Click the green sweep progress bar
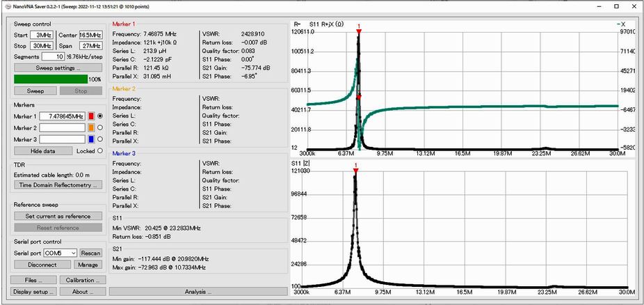Screen dimensions: 644x305 click(51, 79)
